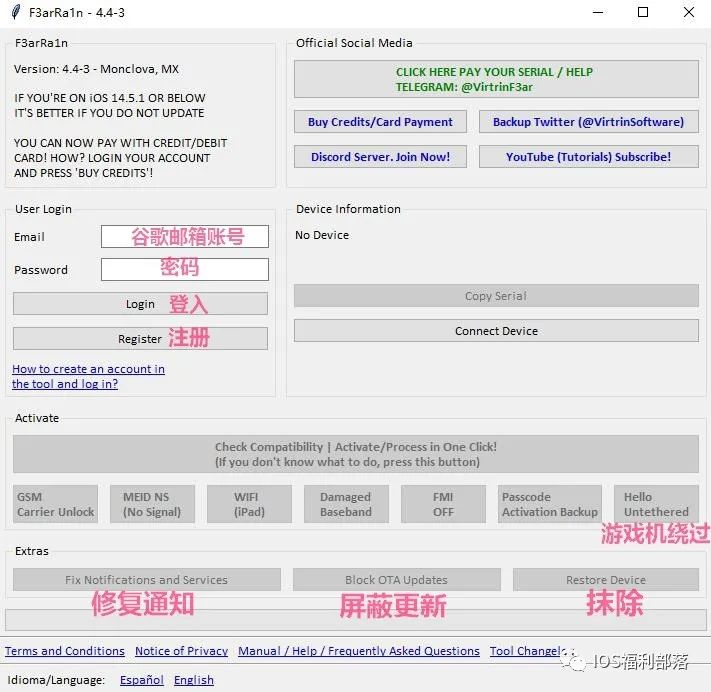Viewport: 711px width, 692px height.
Task: Click Buy Credits/Card Payment
Action: pyautogui.click(x=380, y=122)
